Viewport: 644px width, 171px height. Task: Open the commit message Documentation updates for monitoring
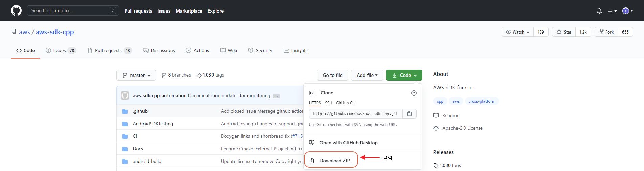[229, 95]
